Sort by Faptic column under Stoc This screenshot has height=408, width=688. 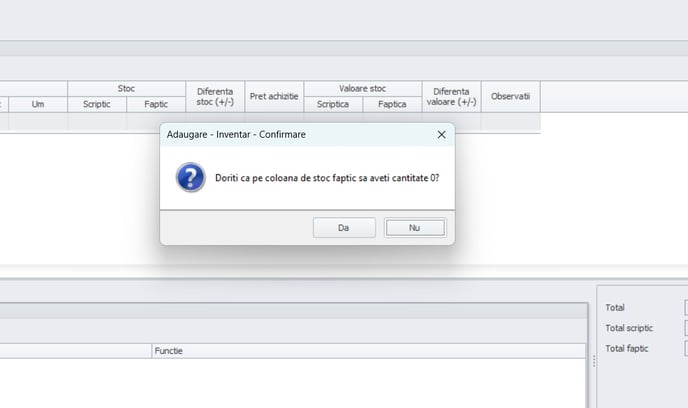[156, 104]
